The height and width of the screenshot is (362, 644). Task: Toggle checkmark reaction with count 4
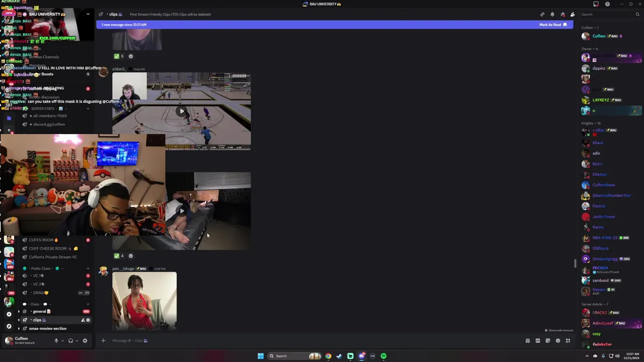[x=119, y=256]
